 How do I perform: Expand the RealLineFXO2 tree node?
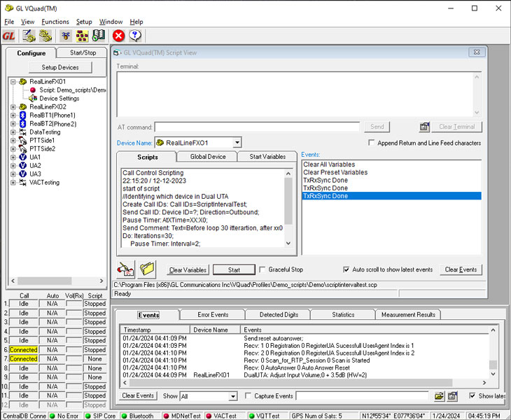[x=13, y=107]
